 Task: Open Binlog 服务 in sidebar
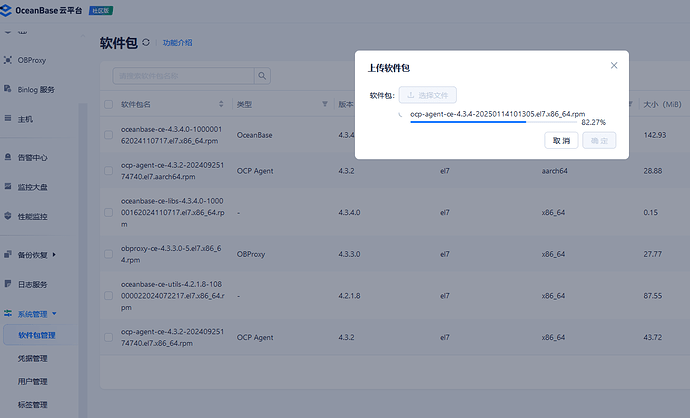(x=36, y=89)
